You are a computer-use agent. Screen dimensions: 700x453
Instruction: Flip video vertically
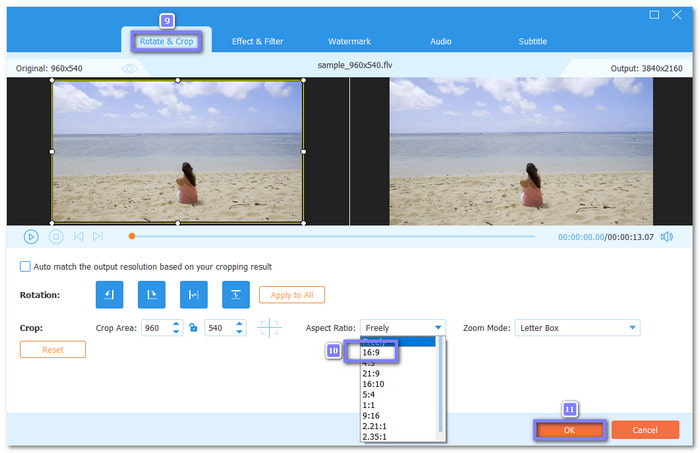pyautogui.click(x=236, y=295)
